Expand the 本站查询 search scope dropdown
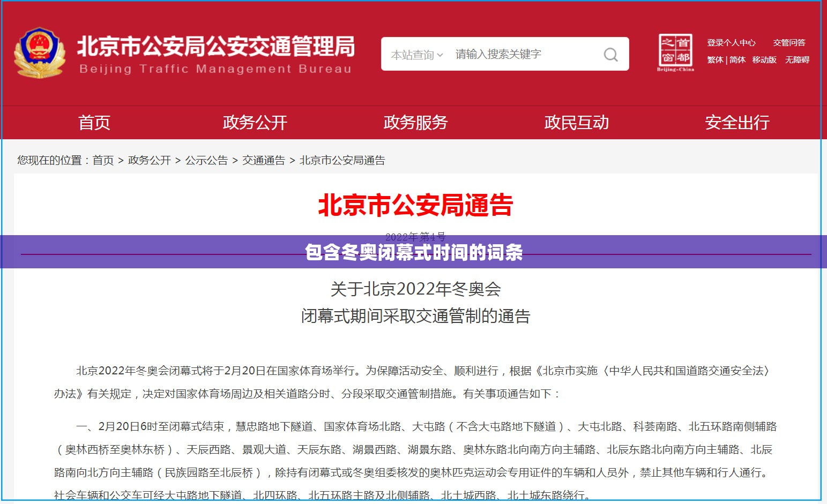Image resolution: width=827 pixels, height=504 pixels. click(x=417, y=55)
